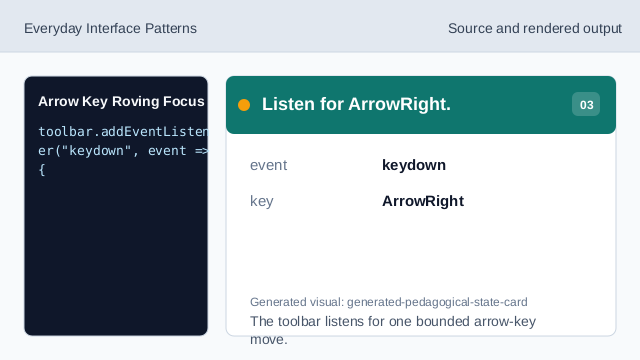Select the 'Source and rendered output' label
This screenshot has height=360, width=640.
point(535,29)
